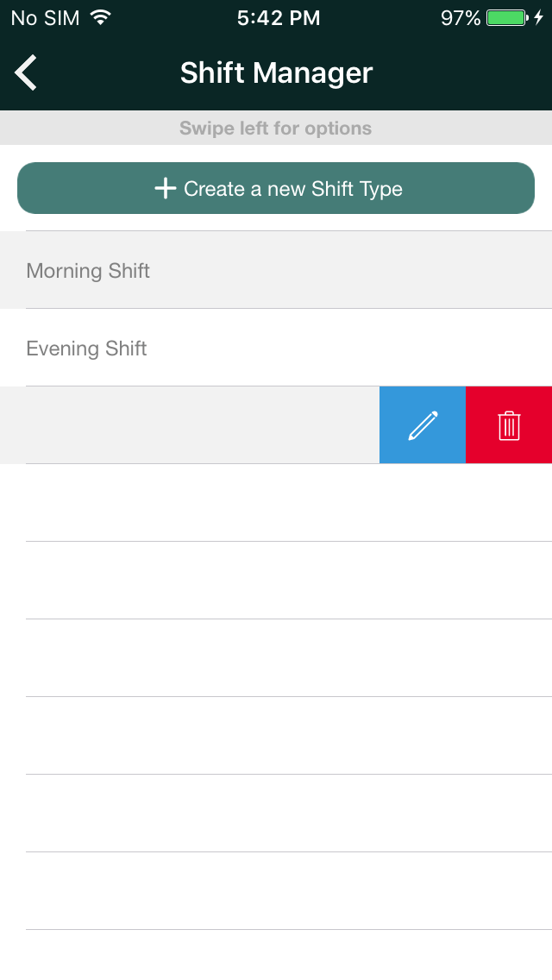Image resolution: width=552 pixels, height=980 pixels.
Task: Select the third empty row below the swiped row
Action: [x=276, y=657]
